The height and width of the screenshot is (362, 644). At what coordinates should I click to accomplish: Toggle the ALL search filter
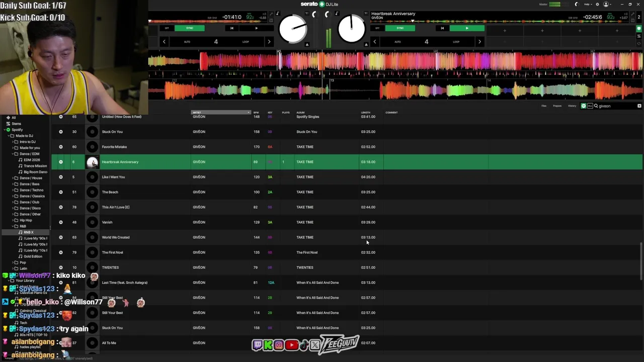point(590,106)
